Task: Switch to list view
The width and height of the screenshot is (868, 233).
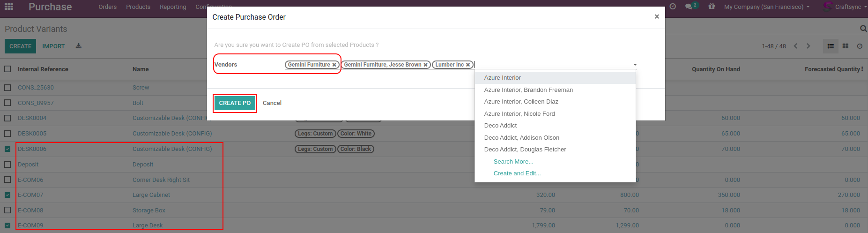Action: [831, 46]
